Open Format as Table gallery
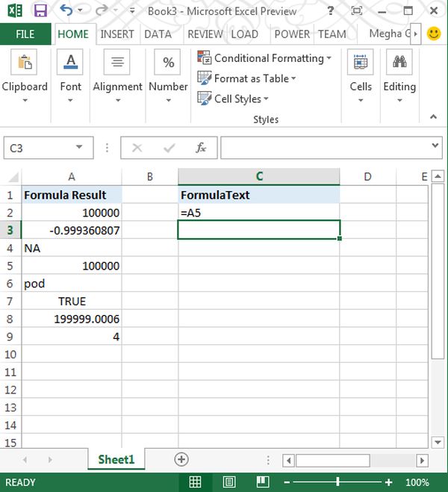Screen dimensions: 448x492 click(x=246, y=78)
